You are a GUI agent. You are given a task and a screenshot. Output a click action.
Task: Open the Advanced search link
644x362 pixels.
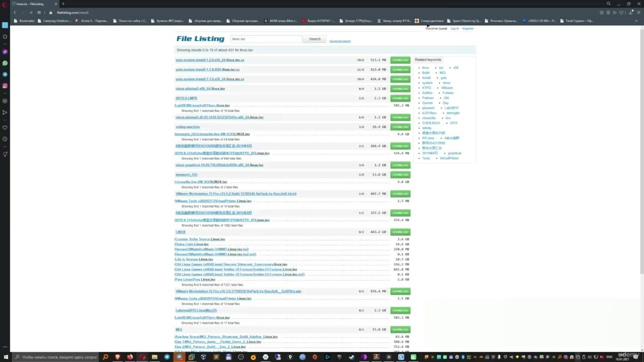click(340, 41)
